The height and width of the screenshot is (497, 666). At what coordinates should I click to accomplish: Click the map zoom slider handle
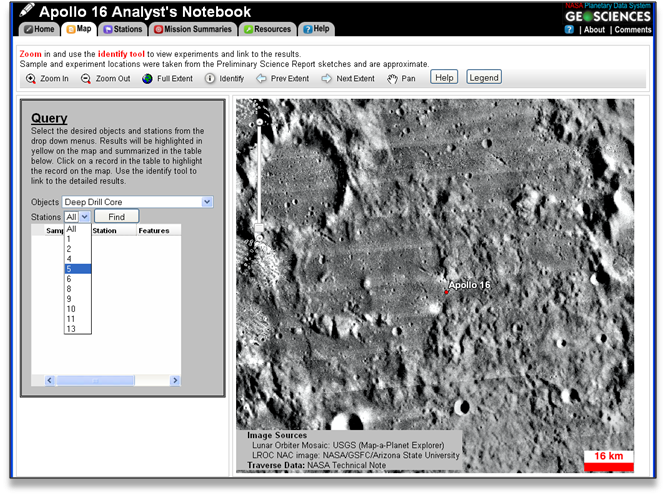(259, 228)
